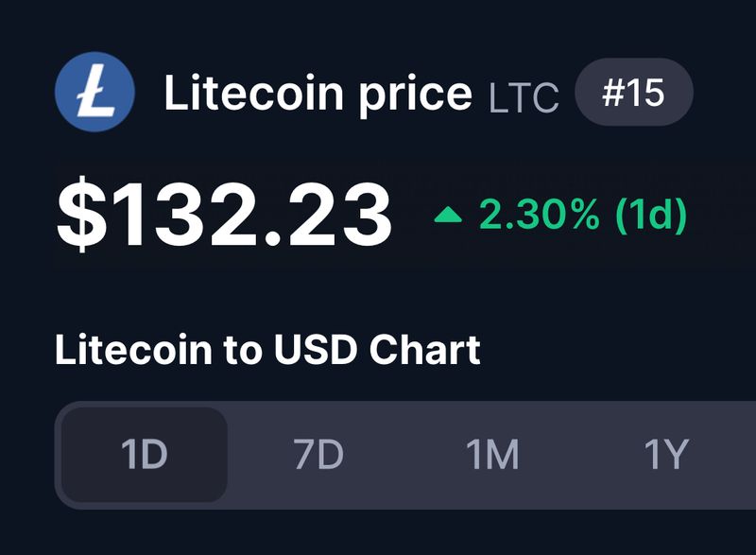Click the green upward triangle price indicator

(448, 217)
